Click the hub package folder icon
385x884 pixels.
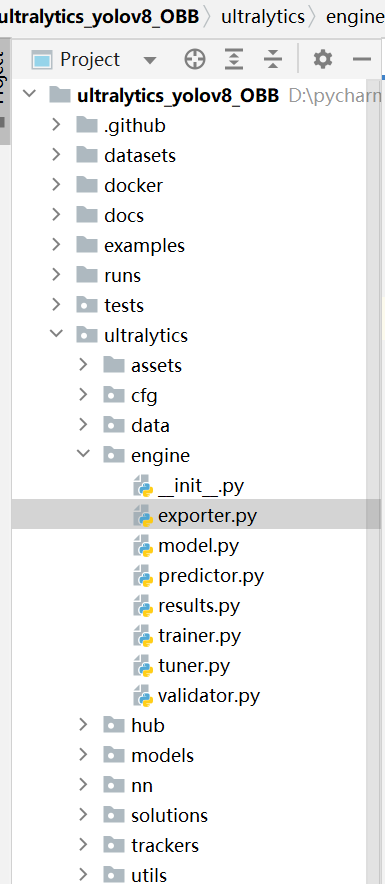point(114,724)
